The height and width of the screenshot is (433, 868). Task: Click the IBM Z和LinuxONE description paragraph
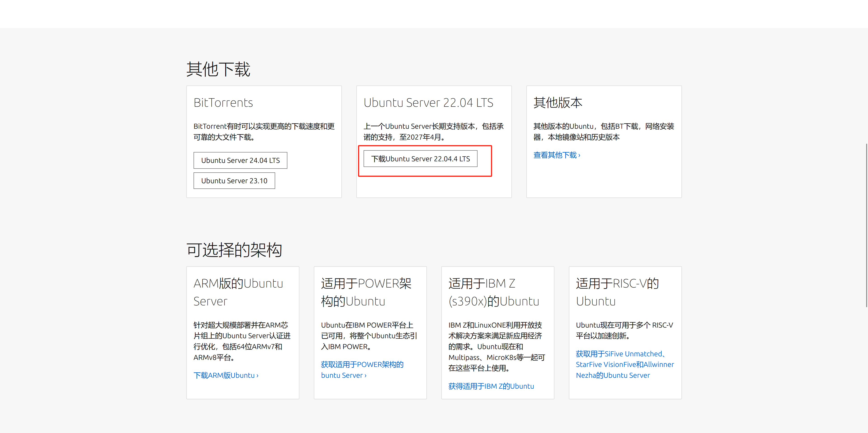pyautogui.click(x=497, y=347)
